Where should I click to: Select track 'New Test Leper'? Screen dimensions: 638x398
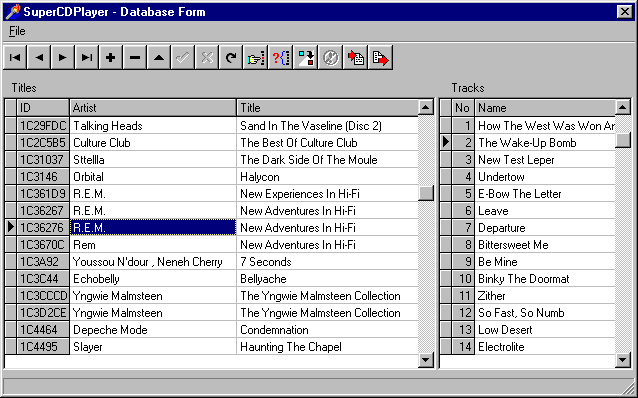pyautogui.click(x=545, y=160)
